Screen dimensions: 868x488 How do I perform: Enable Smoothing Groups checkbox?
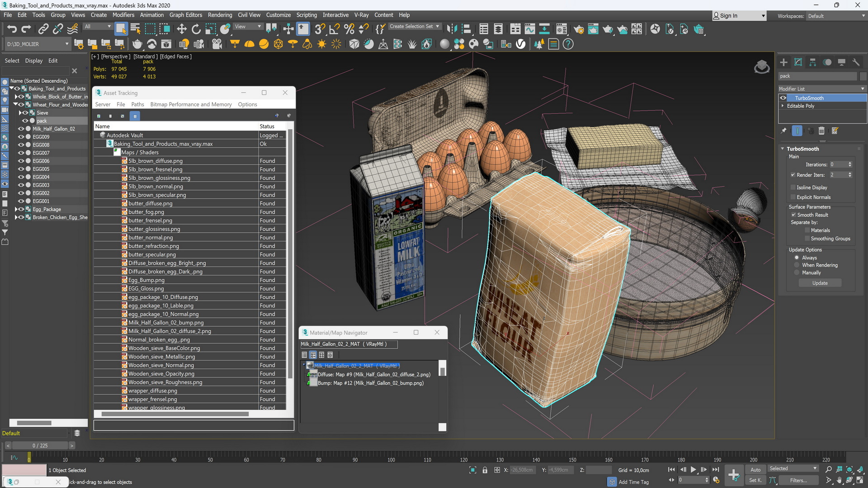pyautogui.click(x=807, y=238)
